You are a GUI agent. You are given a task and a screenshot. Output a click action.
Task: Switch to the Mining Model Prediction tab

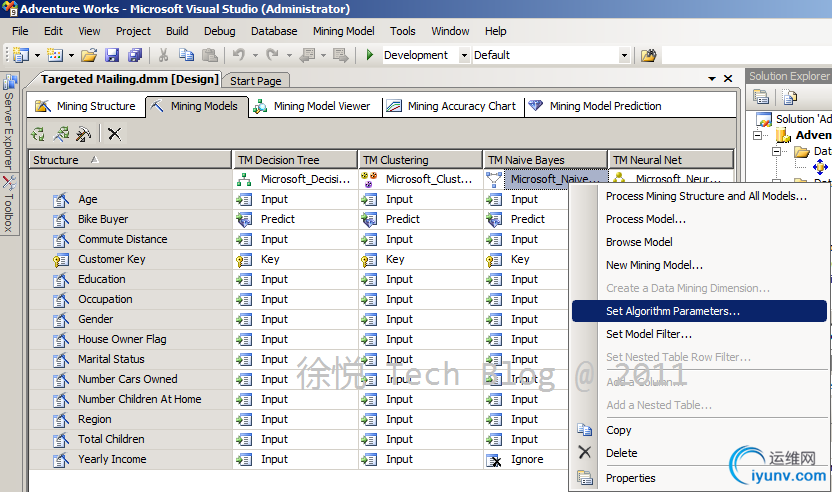(595, 106)
